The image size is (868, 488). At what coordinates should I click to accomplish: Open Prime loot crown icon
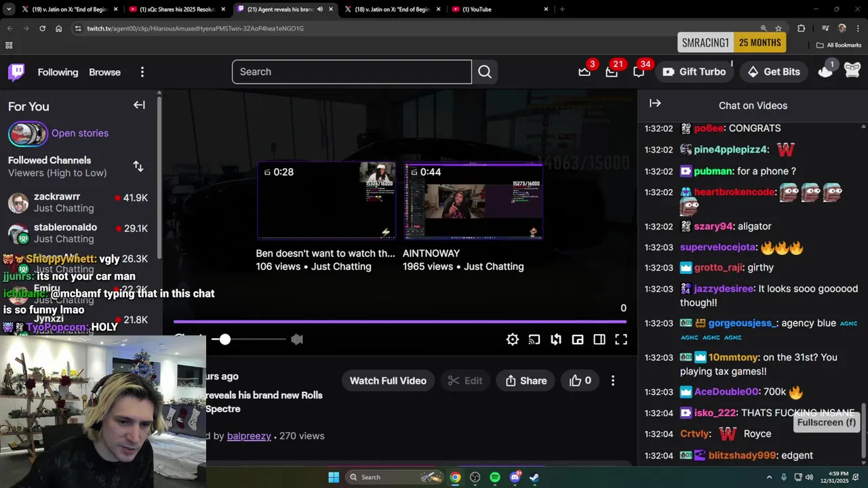(585, 72)
